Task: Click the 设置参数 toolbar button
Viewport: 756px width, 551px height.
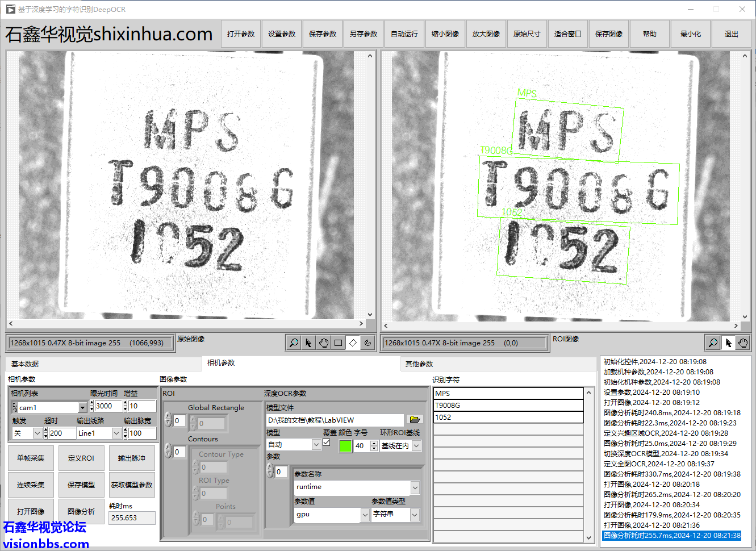Action: 282,34
